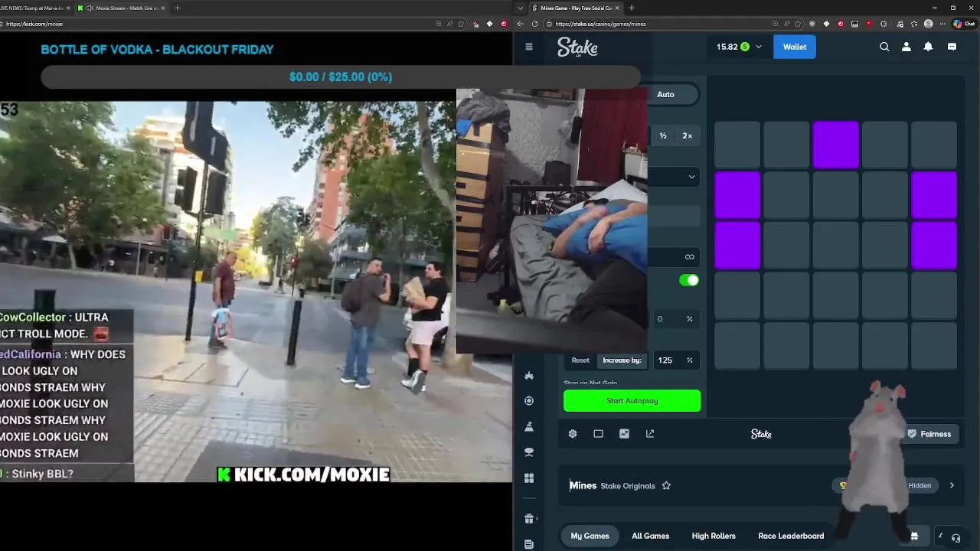Open the document icon in Stake sidebar
Screen dimensions: 980x551
(x=528, y=544)
